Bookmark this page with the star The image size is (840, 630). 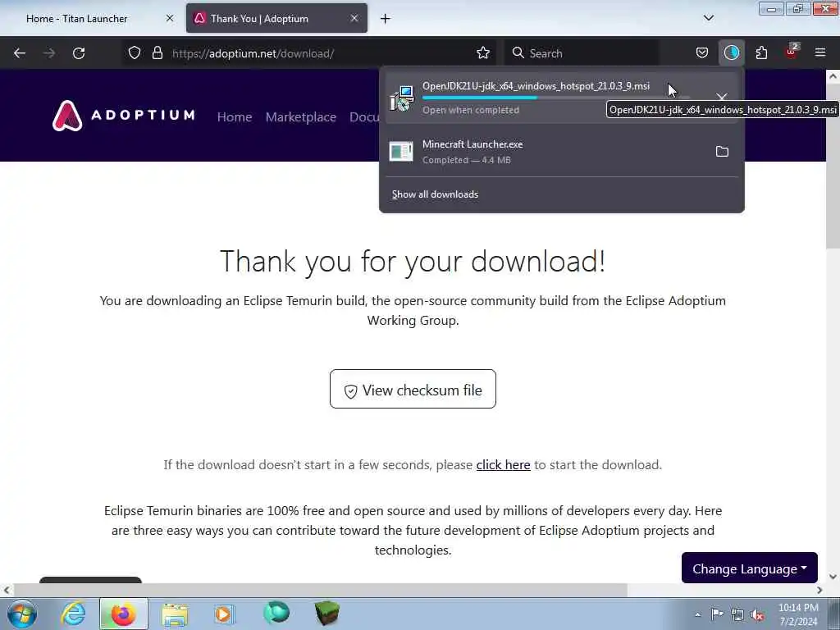pyautogui.click(x=482, y=53)
